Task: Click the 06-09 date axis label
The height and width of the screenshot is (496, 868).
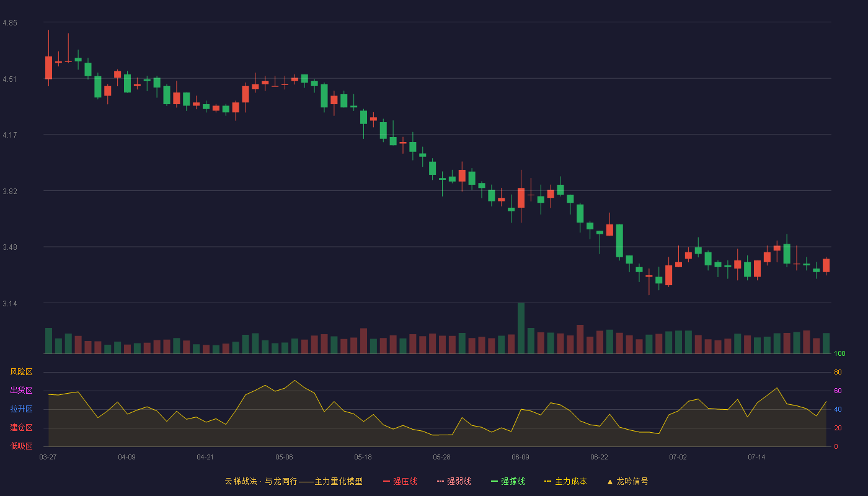Action: click(x=520, y=457)
